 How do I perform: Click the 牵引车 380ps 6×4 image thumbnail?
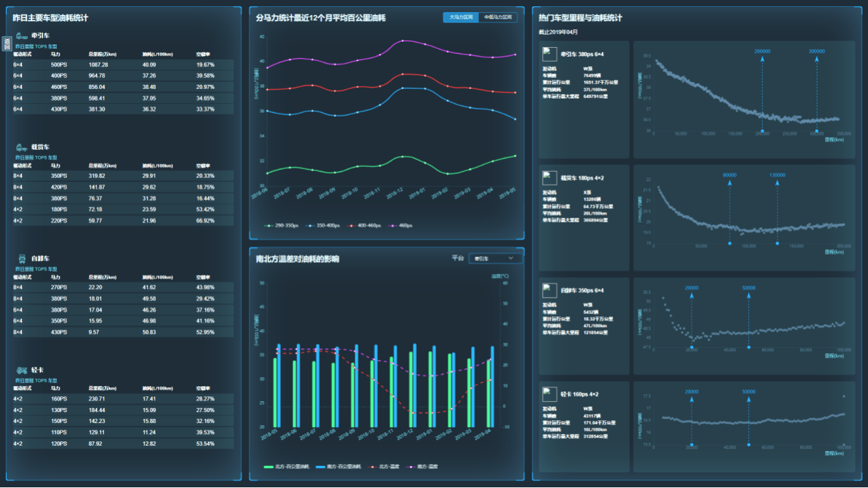point(549,54)
